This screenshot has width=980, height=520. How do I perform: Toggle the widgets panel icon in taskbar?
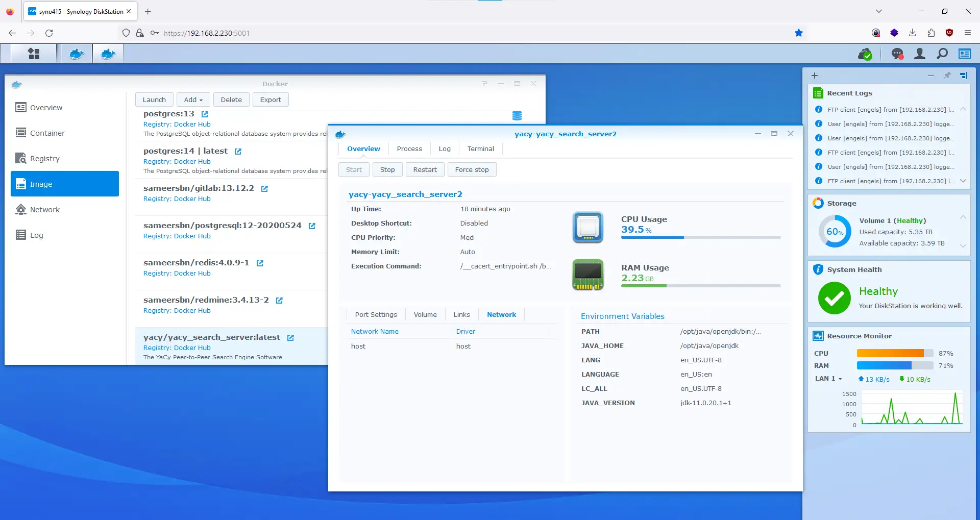click(965, 54)
